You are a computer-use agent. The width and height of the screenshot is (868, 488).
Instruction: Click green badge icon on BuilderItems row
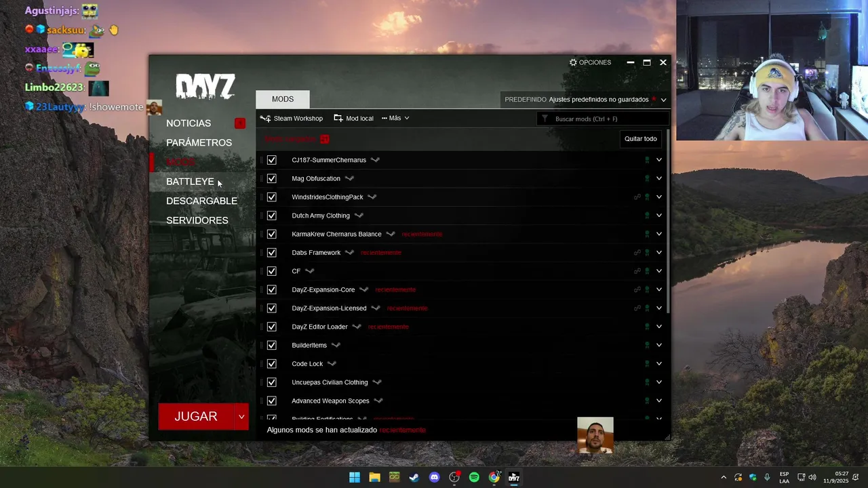point(647,345)
